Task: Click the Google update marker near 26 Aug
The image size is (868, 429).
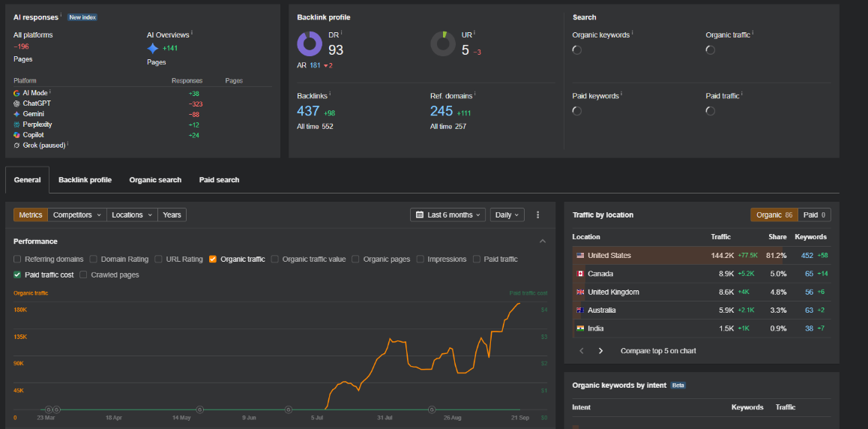Action: (x=432, y=409)
